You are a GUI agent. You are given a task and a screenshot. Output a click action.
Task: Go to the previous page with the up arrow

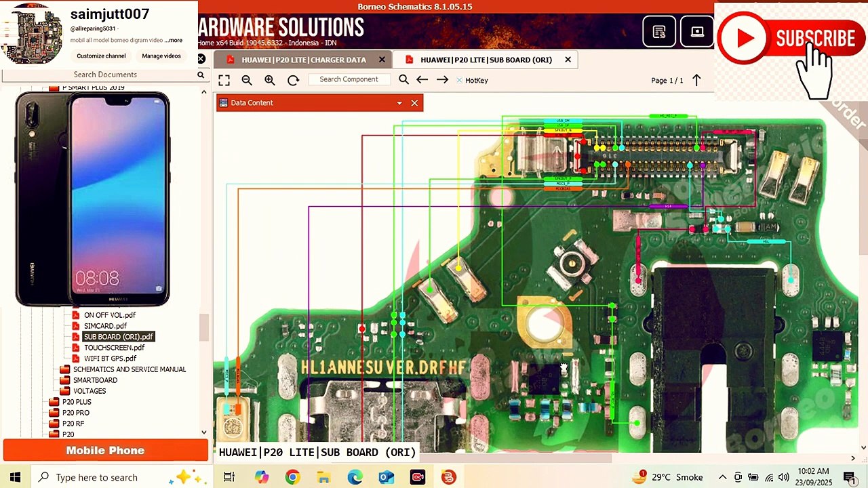[696, 80]
